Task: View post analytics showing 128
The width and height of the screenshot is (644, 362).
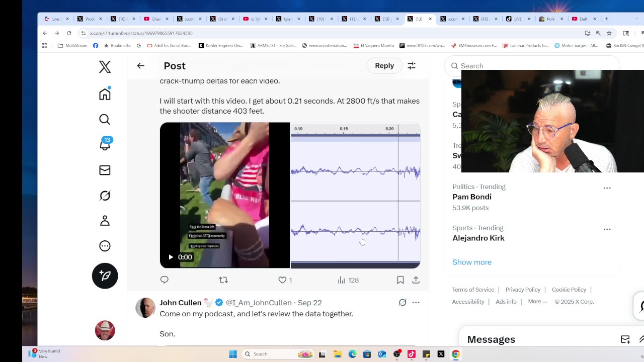Action: point(348,280)
